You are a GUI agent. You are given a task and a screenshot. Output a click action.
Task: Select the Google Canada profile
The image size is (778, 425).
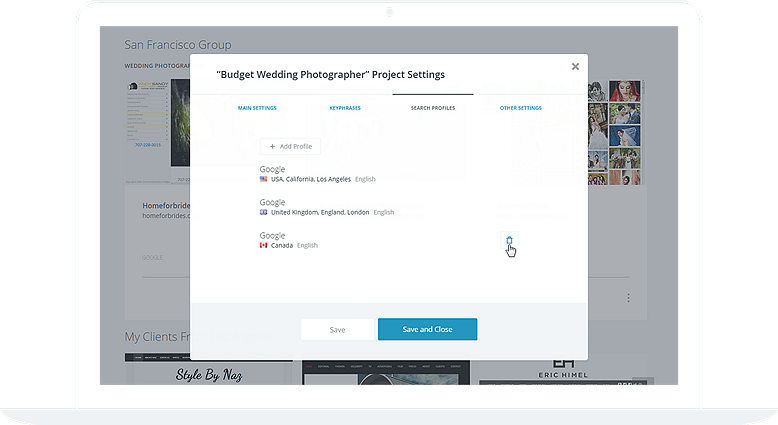coord(289,241)
